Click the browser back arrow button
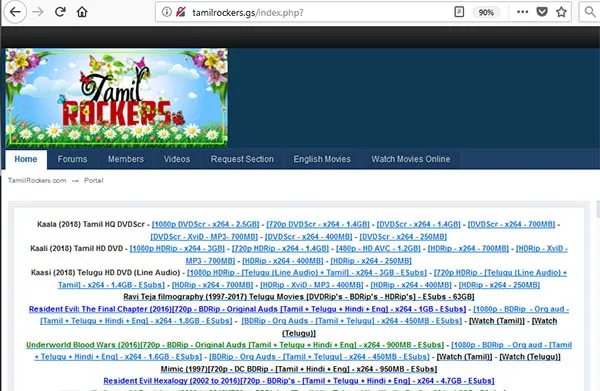600x391 pixels. [15, 12]
